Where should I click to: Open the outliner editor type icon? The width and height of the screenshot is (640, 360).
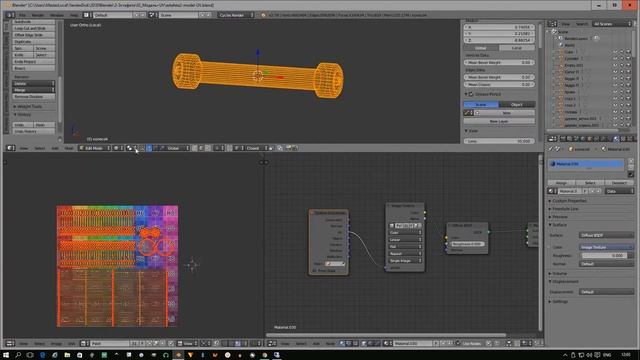click(x=552, y=24)
